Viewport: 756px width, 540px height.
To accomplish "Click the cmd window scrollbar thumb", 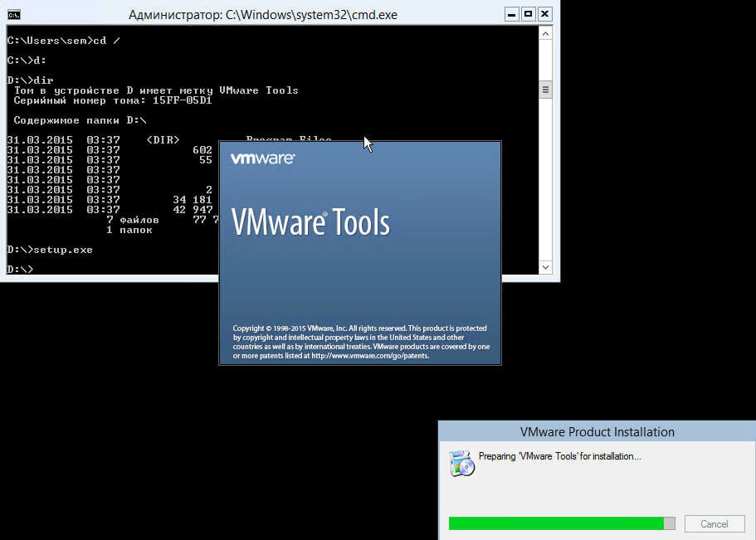I will click(x=545, y=90).
